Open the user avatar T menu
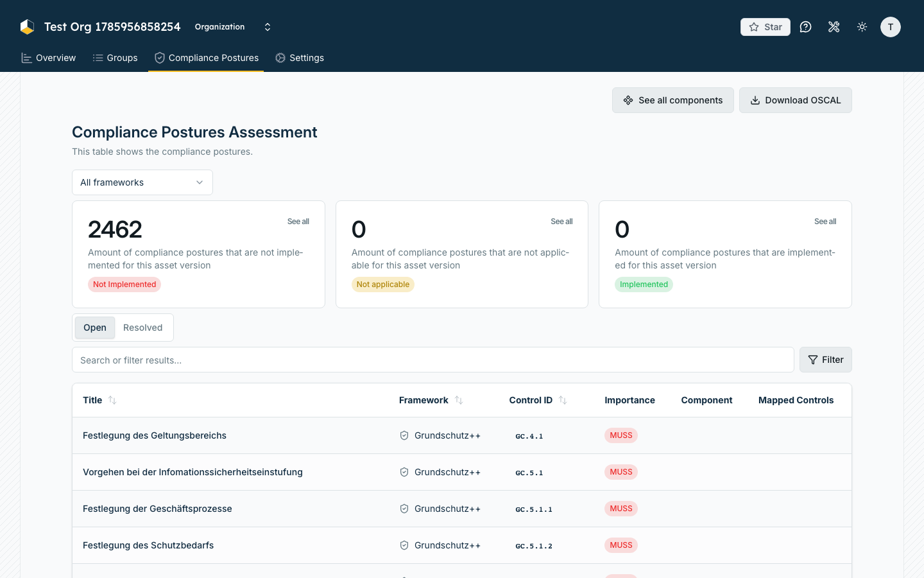Screen dimensions: 924x578 pyautogui.click(x=891, y=27)
